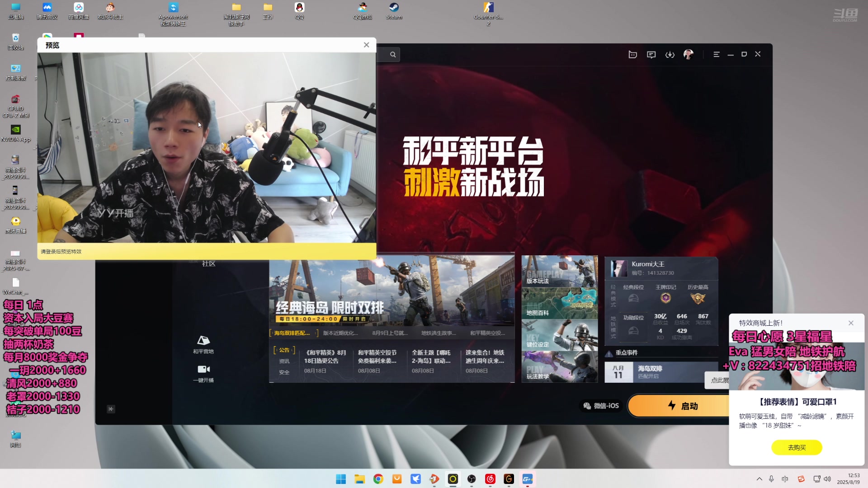Open the 海岛双排 event on 八月 11
The width and height of the screenshot is (868, 488).
pos(661,372)
